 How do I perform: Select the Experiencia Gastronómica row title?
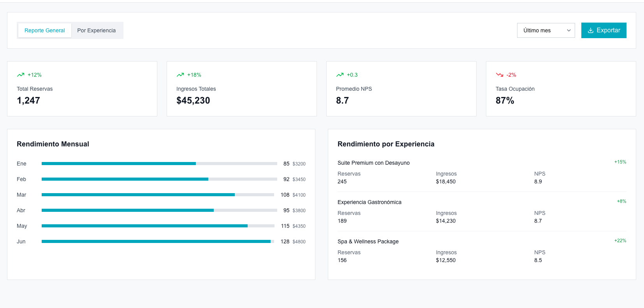click(x=369, y=202)
